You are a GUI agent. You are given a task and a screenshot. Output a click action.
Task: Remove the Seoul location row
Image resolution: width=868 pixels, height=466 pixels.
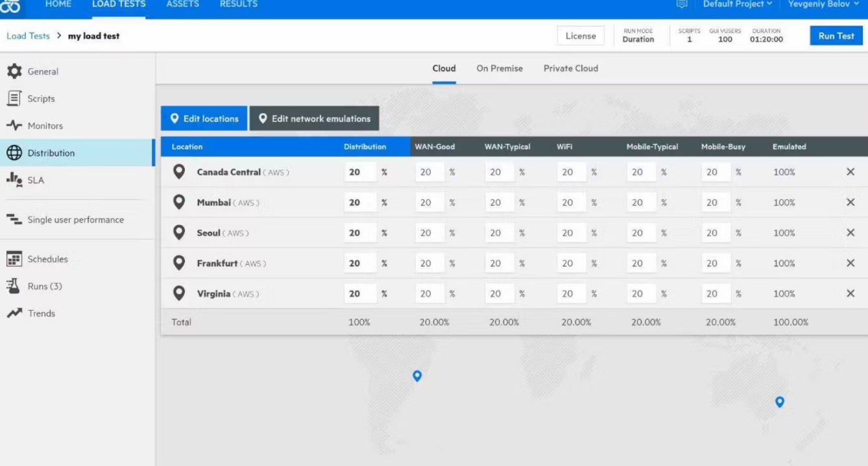(850, 233)
